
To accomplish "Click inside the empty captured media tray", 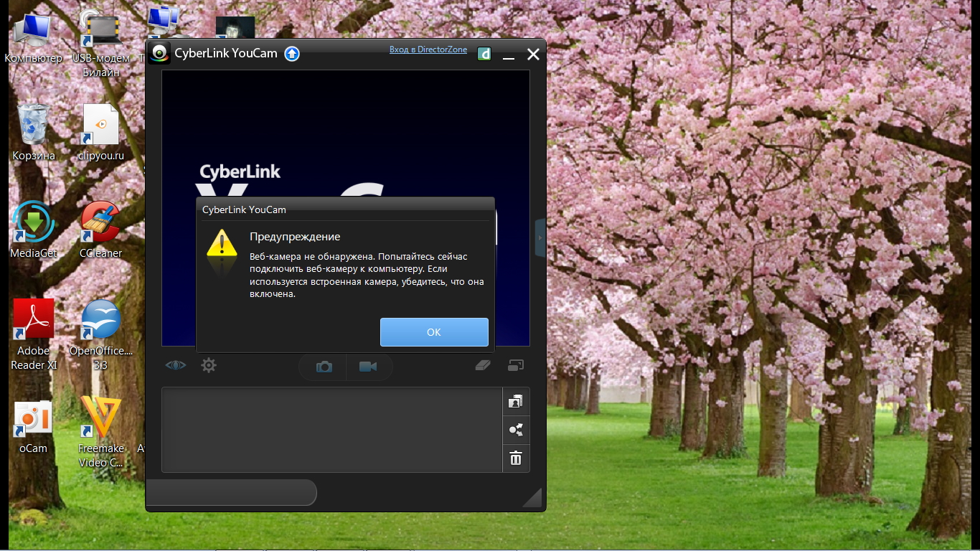I will point(332,430).
